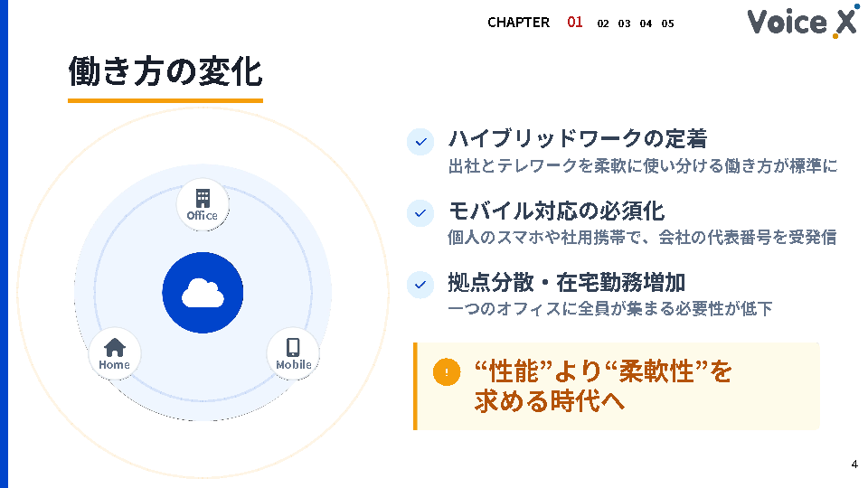Viewport: 868px width, 488px height.
Task: Click the central blue cloud icon
Action: tap(203, 293)
